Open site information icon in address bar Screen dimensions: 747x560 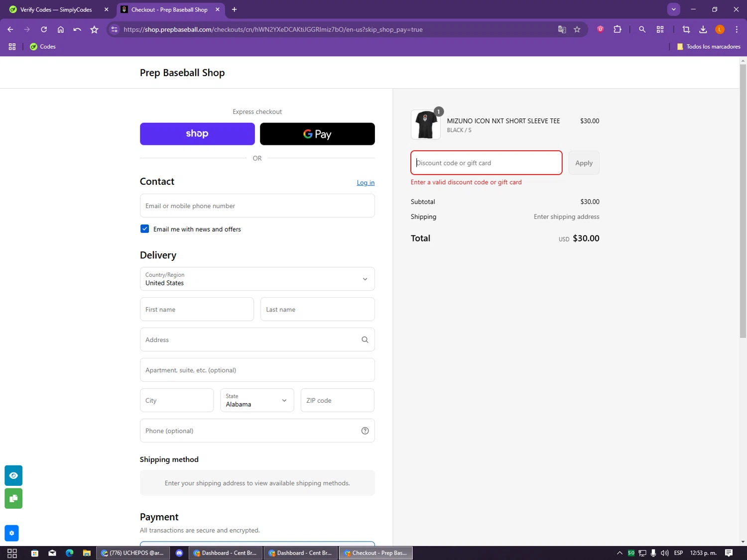click(x=115, y=29)
